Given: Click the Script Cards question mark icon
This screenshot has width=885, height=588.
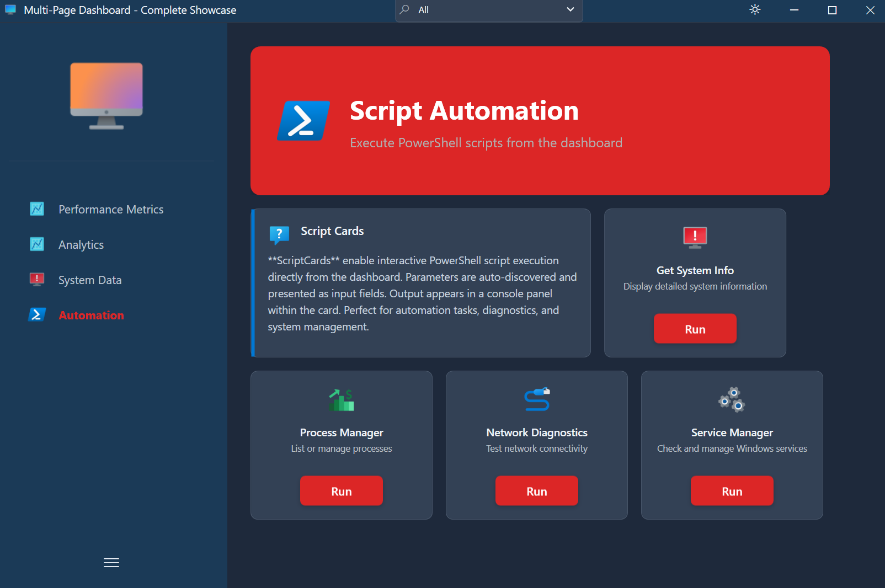Looking at the screenshot, I should pos(279,235).
